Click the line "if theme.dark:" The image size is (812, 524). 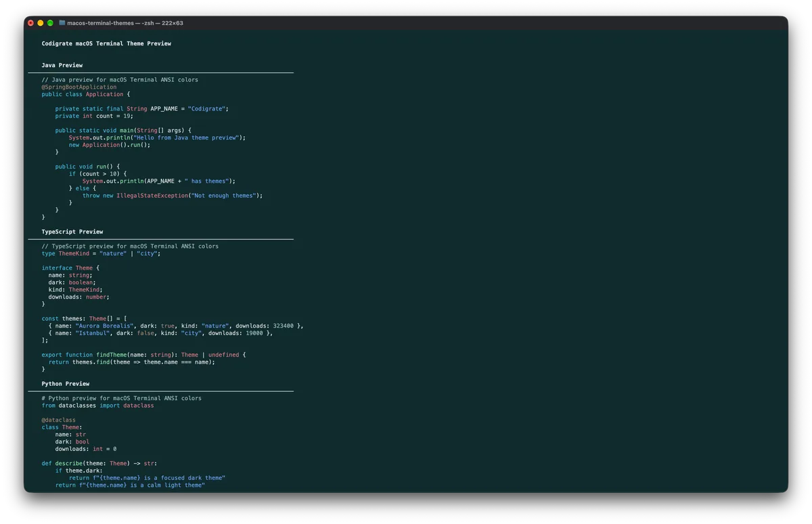coord(79,471)
